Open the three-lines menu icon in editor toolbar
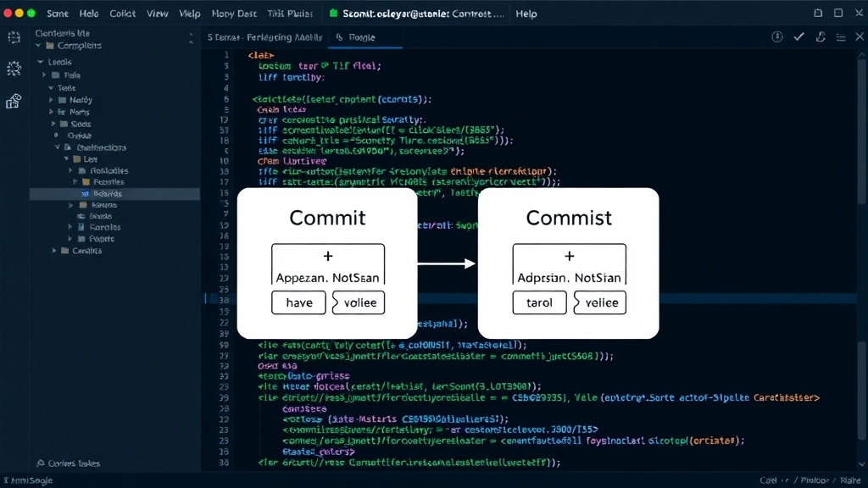The width and height of the screenshot is (868, 488). point(841,37)
